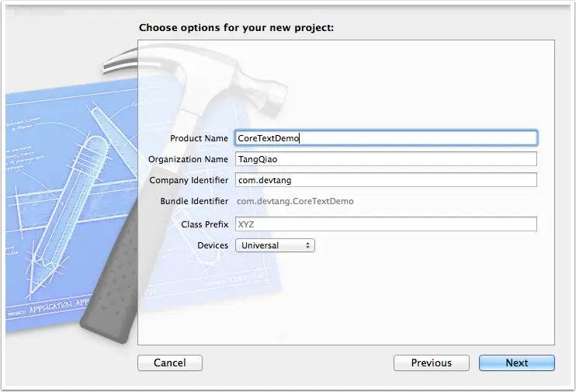
Task: Click the Class Prefix label
Action: click(205, 224)
